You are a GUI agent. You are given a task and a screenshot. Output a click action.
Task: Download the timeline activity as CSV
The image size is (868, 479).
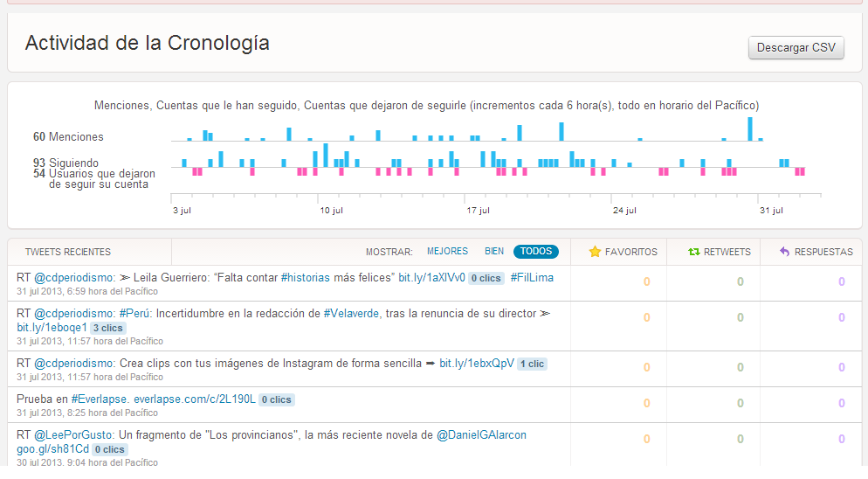(796, 48)
